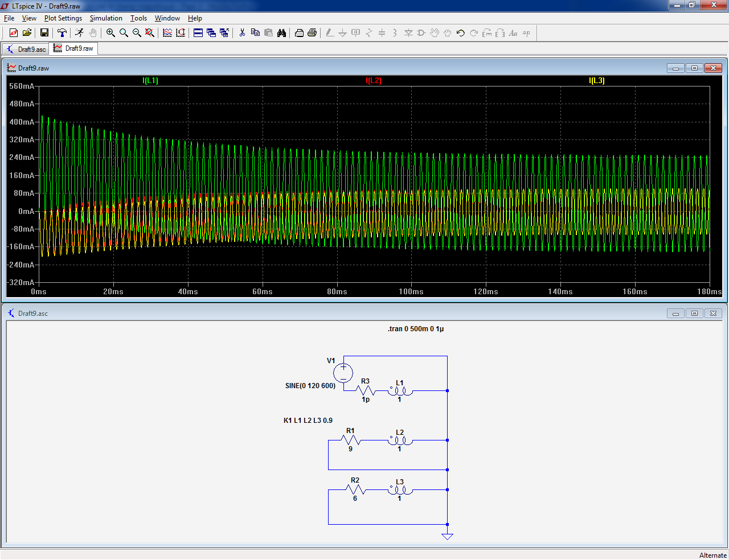Click the V1 voltage source symbol

pyautogui.click(x=343, y=373)
